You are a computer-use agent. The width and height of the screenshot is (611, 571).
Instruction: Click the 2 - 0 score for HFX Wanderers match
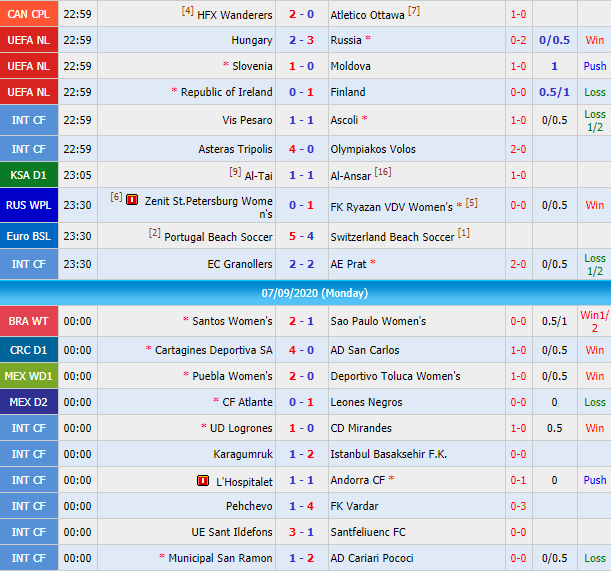pos(301,14)
